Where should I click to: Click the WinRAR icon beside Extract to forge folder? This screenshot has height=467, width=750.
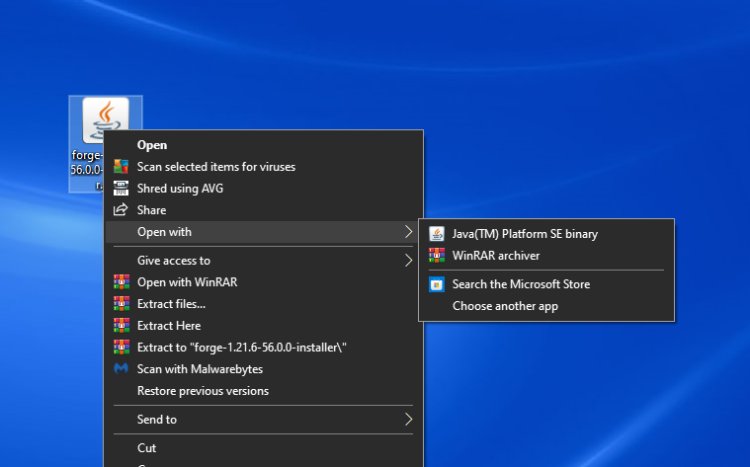pyautogui.click(x=121, y=347)
